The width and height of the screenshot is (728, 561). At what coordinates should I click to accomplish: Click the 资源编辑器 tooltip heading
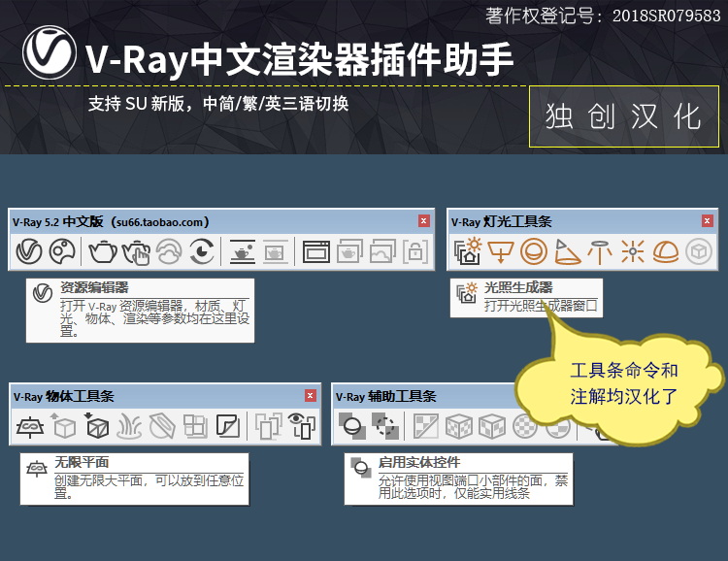pyautogui.click(x=94, y=287)
